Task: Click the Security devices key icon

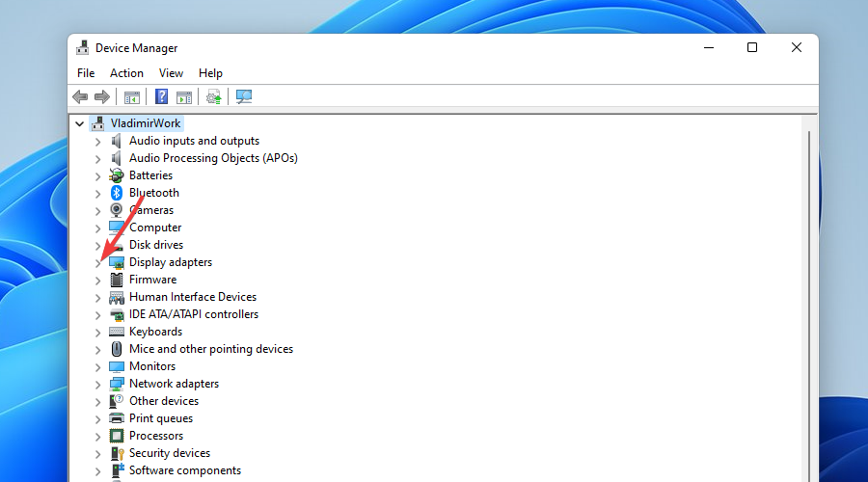Action: click(117, 453)
